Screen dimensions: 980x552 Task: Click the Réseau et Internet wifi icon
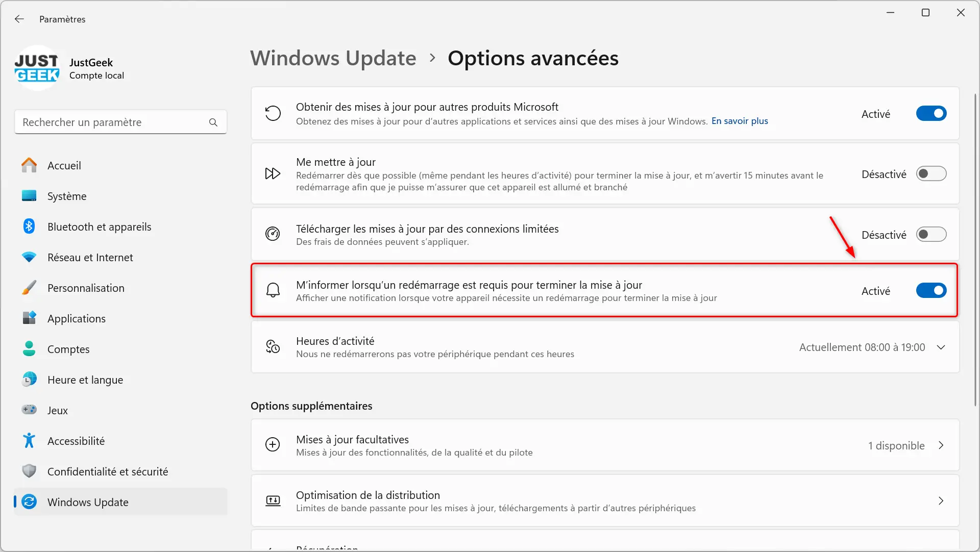pyautogui.click(x=29, y=257)
